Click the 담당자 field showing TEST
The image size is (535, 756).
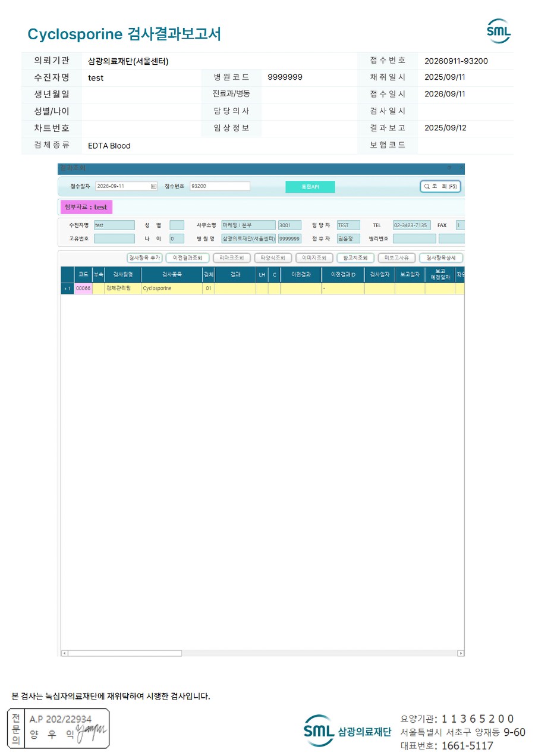[x=348, y=225]
